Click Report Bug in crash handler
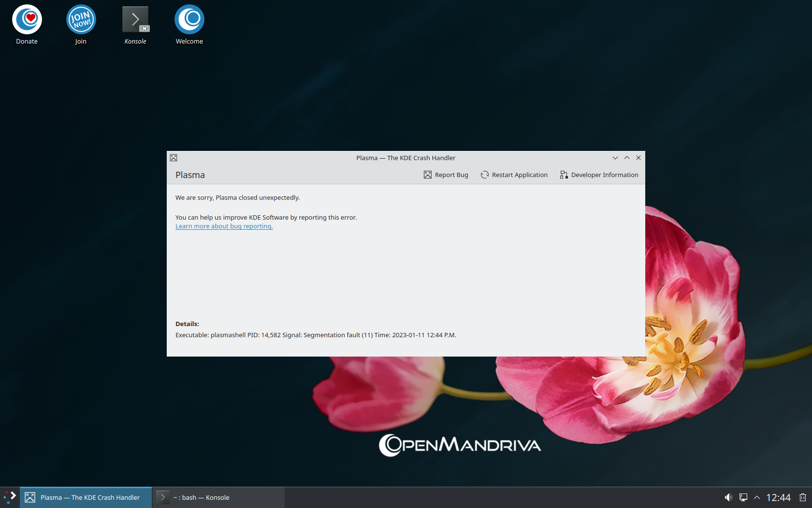 [x=446, y=175]
